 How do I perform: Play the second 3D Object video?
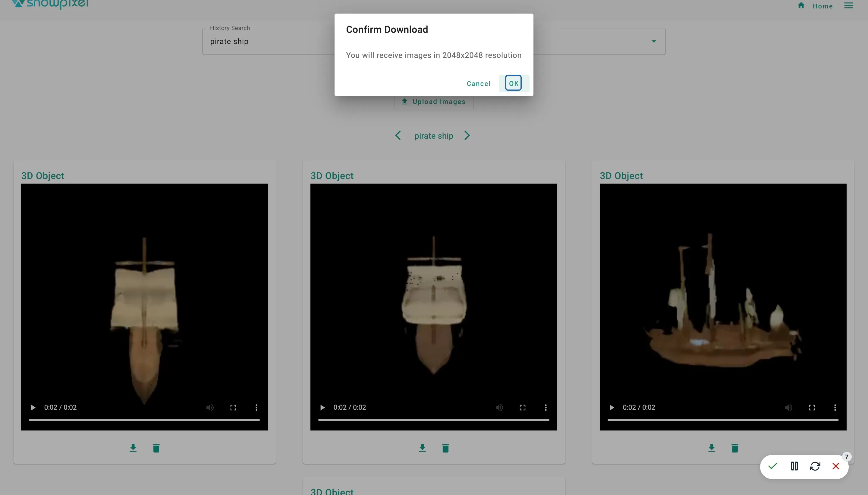pos(322,407)
